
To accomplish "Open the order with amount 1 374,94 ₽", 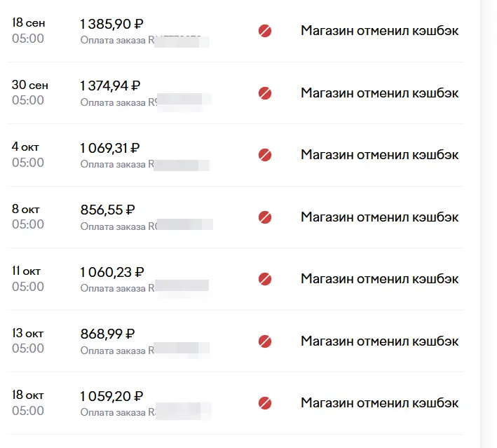I will 235,93.
